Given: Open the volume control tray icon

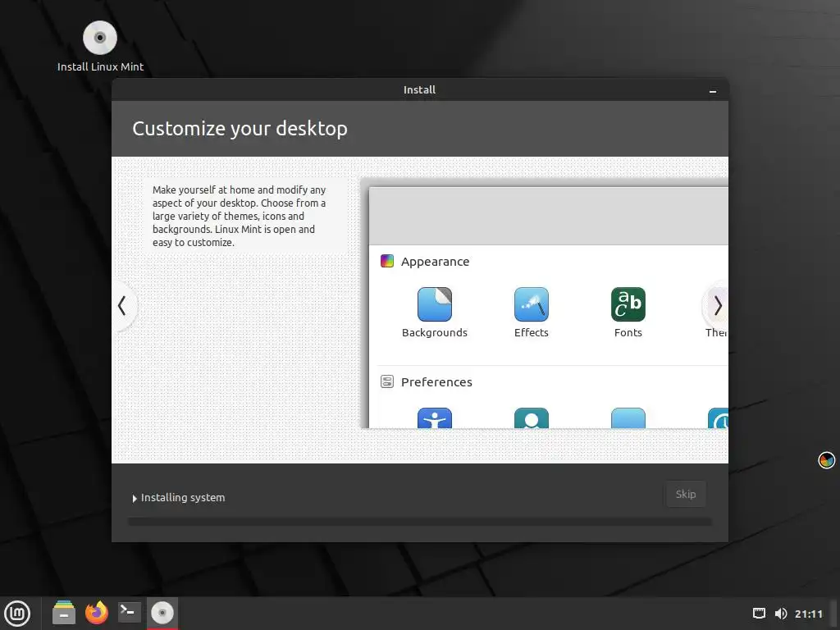Looking at the screenshot, I should tap(781, 614).
